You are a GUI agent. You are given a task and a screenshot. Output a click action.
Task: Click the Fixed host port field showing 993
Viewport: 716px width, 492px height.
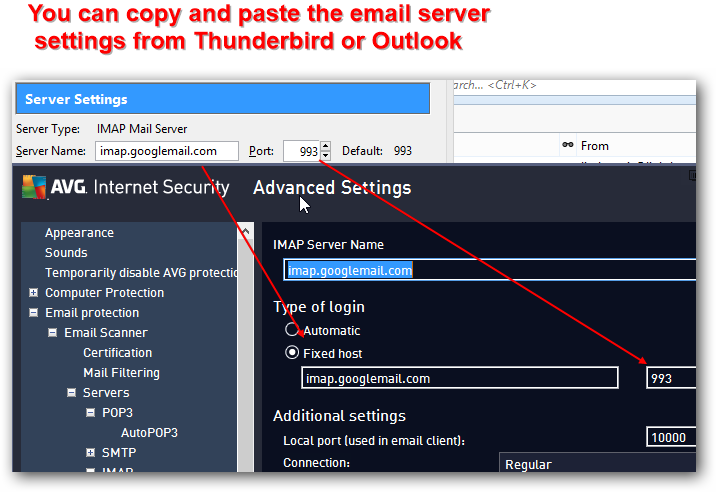(x=671, y=378)
